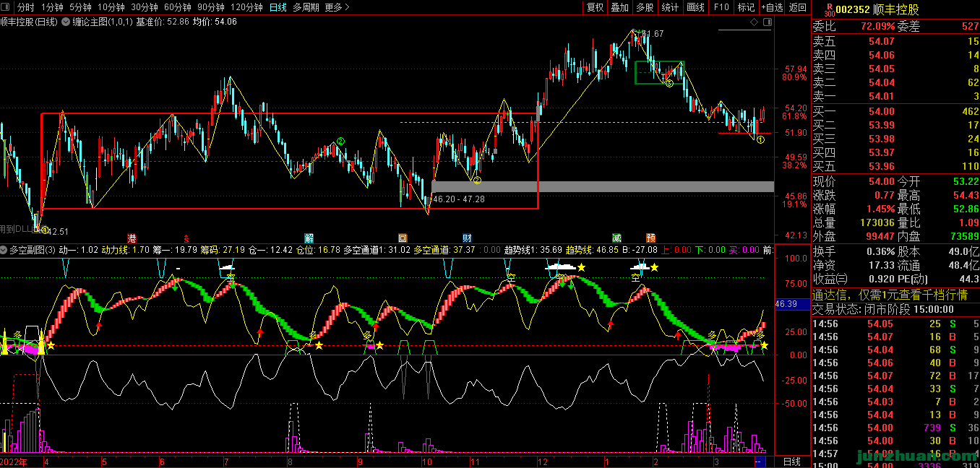Expand the 更多 periods dropdown
The image size is (980, 468).
tap(337, 7)
